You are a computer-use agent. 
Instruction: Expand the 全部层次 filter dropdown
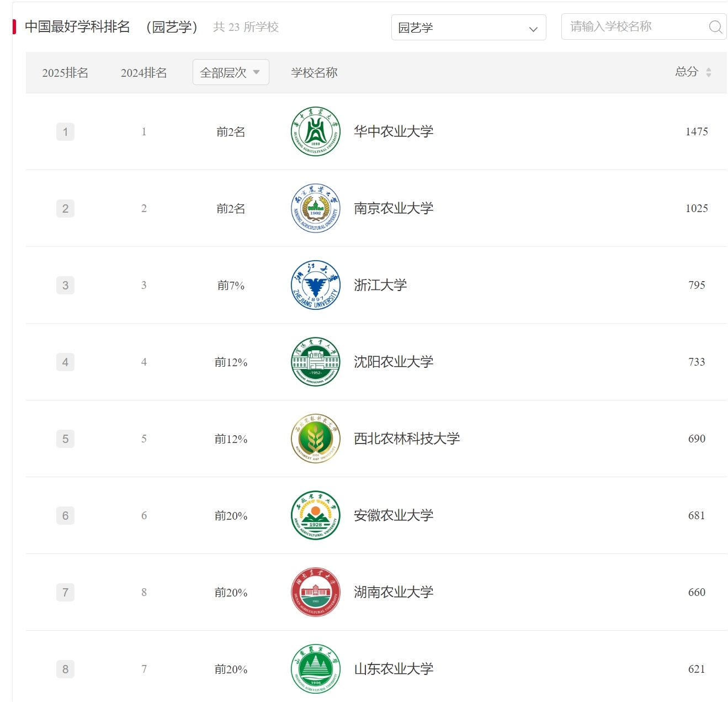point(230,72)
